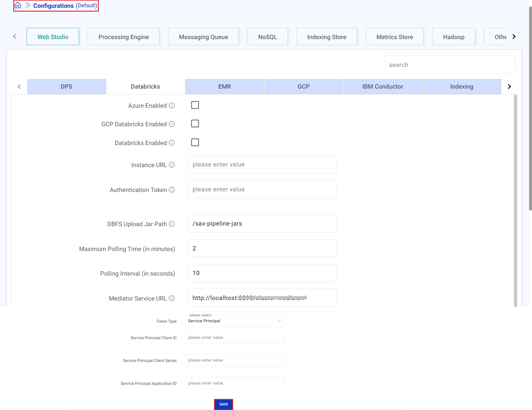Viewport: 532px width, 410px height.
Task: Check the GCP Databricks Enabled box
Action: coord(195,124)
